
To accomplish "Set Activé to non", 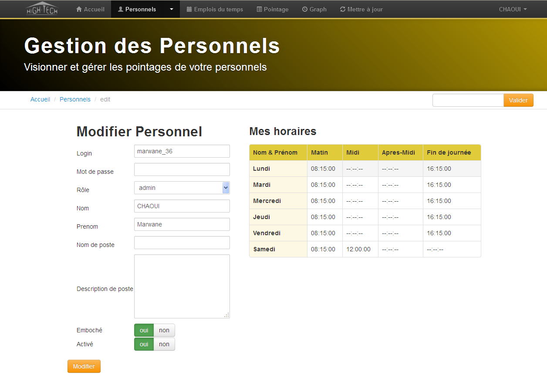I will pos(164,344).
